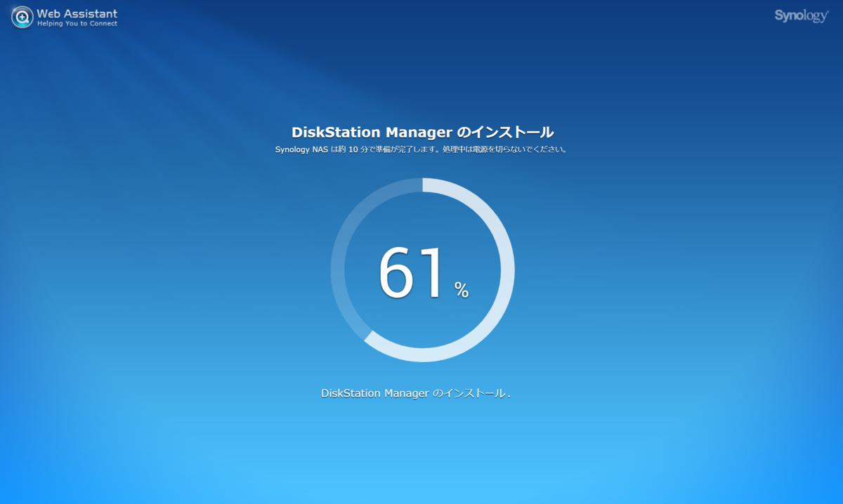
Task: Click the status text below the progress ring
Action: [416, 393]
